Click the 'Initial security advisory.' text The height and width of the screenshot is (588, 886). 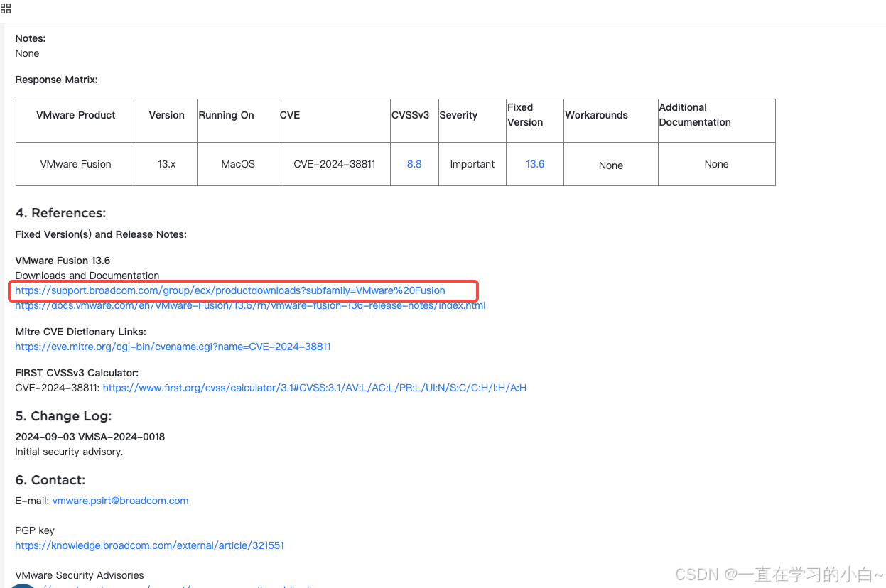click(x=69, y=452)
